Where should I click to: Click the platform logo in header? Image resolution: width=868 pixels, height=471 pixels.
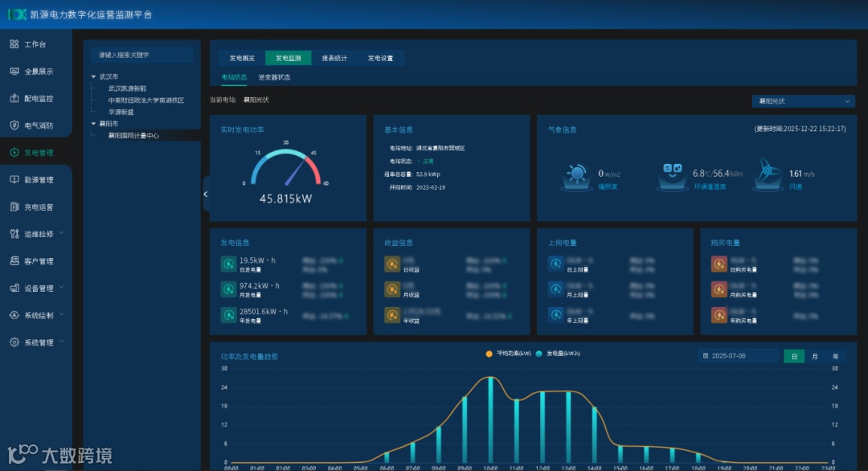17,14
